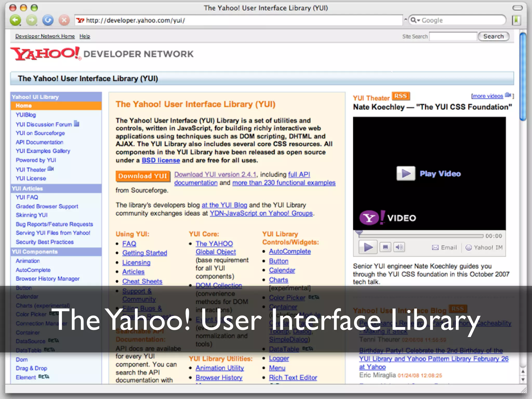The height and width of the screenshot is (399, 532).
Task: Open Drag & Drop sidebar item
Action: tap(31, 368)
